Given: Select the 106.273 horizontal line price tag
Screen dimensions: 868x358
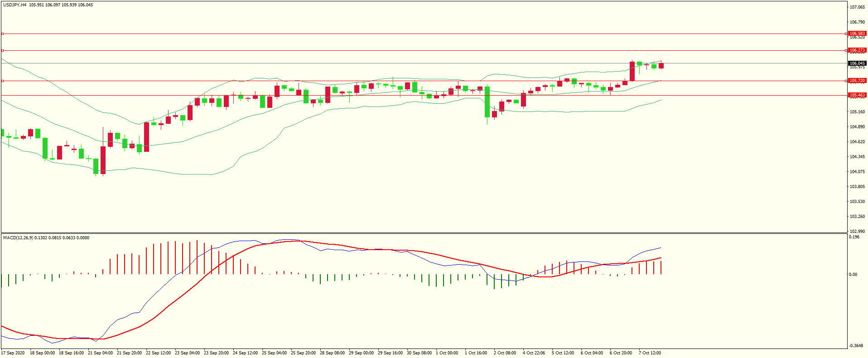Looking at the screenshot, I should pos(857,50).
